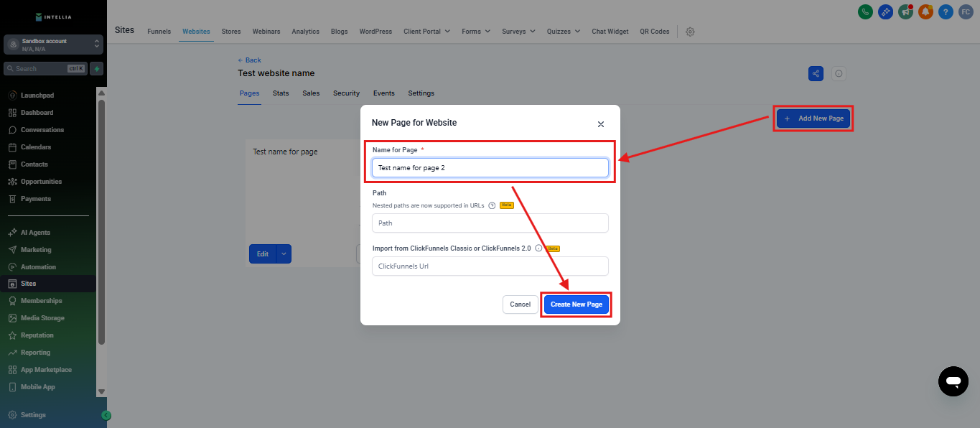Click the blue share website icon
The width and height of the screenshot is (980, 428).
816,74
